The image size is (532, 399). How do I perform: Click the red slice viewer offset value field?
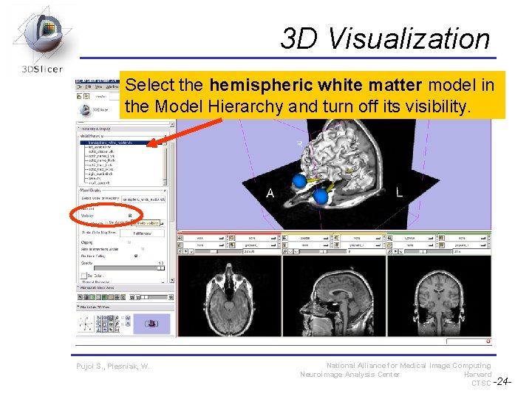coord(262,251)
